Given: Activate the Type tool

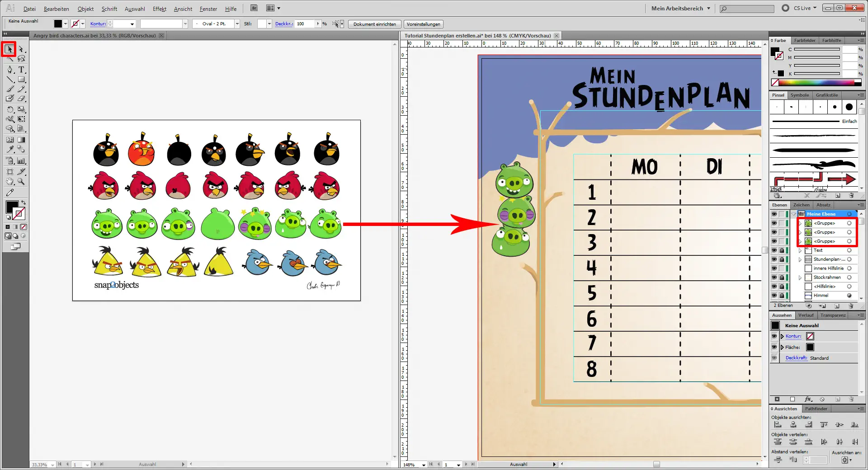Looking at the screenshot, I should coord(21,70).
